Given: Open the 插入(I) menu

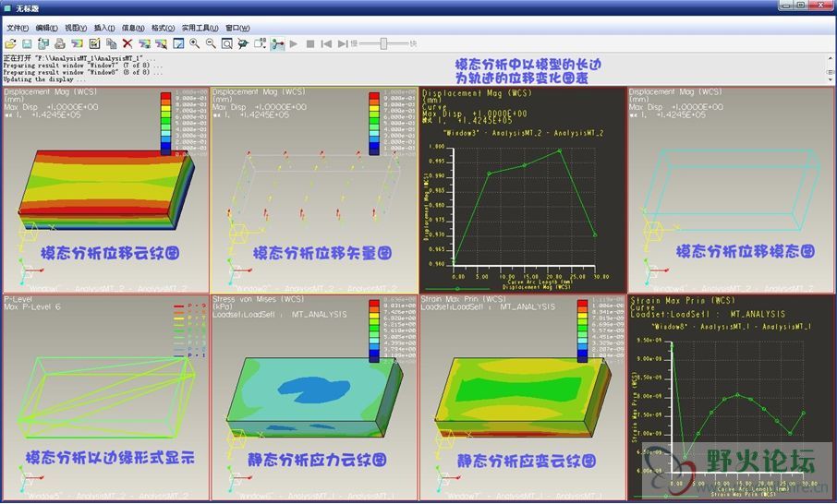Looking at the screenshot, I should tap(104, 28).
